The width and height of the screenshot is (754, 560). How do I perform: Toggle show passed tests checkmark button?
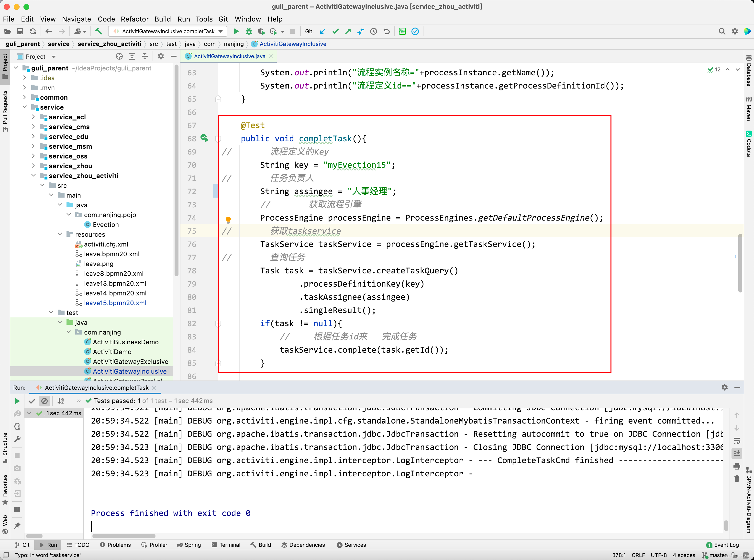click(32, 401)
